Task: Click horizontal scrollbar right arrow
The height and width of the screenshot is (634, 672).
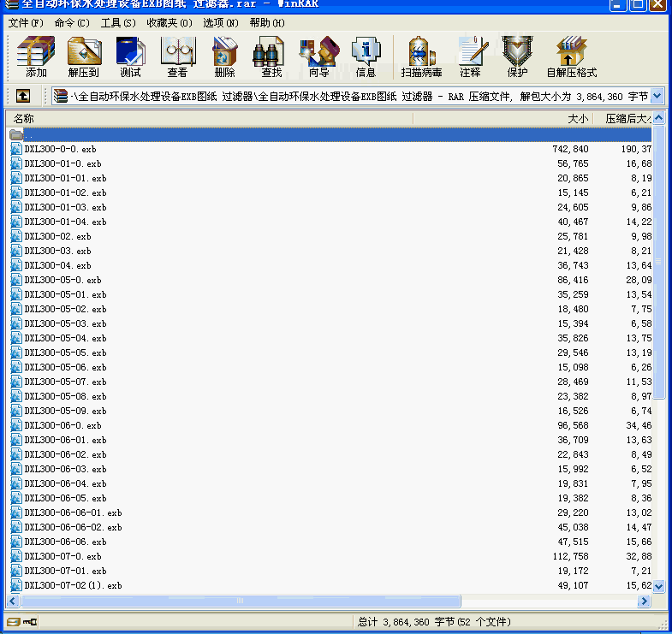Action: [643, 601]
